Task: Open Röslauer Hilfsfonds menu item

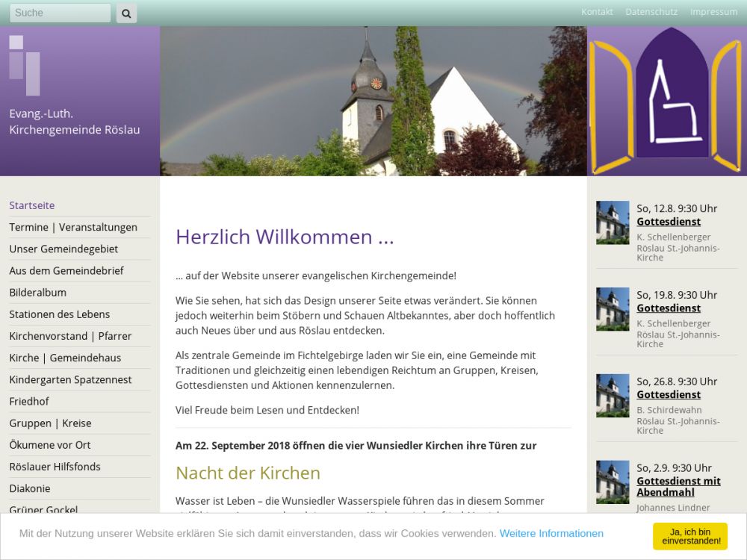Action: [x=55, y=466]
